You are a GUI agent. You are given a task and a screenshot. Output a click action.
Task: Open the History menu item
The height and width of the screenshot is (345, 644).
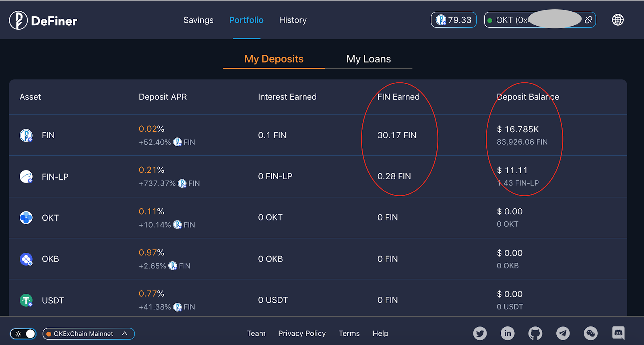[293, 20]
